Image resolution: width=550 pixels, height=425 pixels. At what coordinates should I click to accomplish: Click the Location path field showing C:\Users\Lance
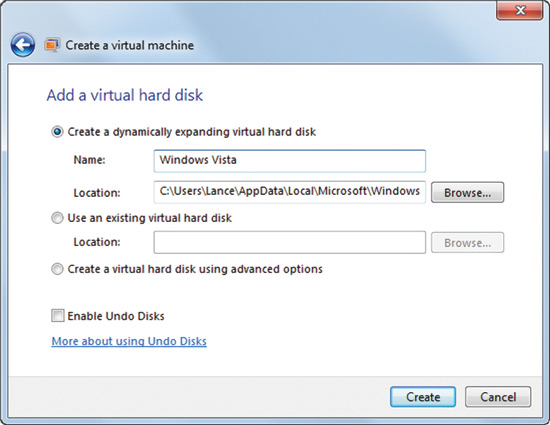pyautogui.click(x=290, y=192)
